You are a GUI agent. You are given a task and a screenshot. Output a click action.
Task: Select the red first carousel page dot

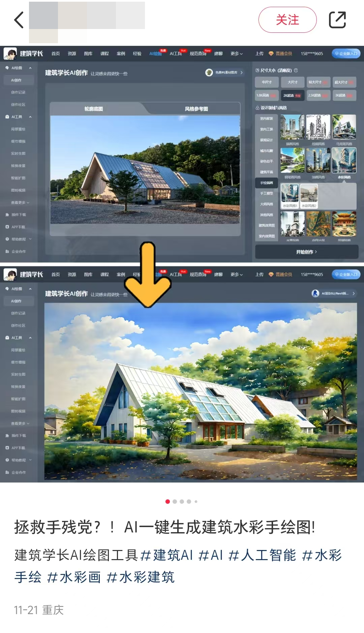pos(168,501)
